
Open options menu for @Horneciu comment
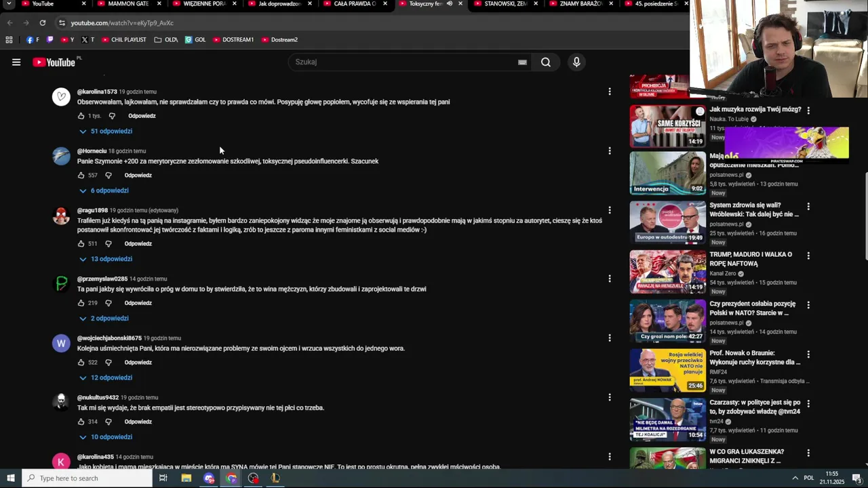coord(610,151)
